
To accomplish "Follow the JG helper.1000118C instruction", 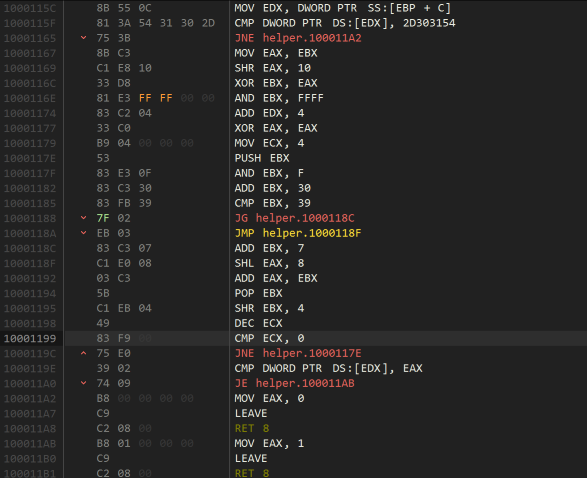I will [294, 218].
